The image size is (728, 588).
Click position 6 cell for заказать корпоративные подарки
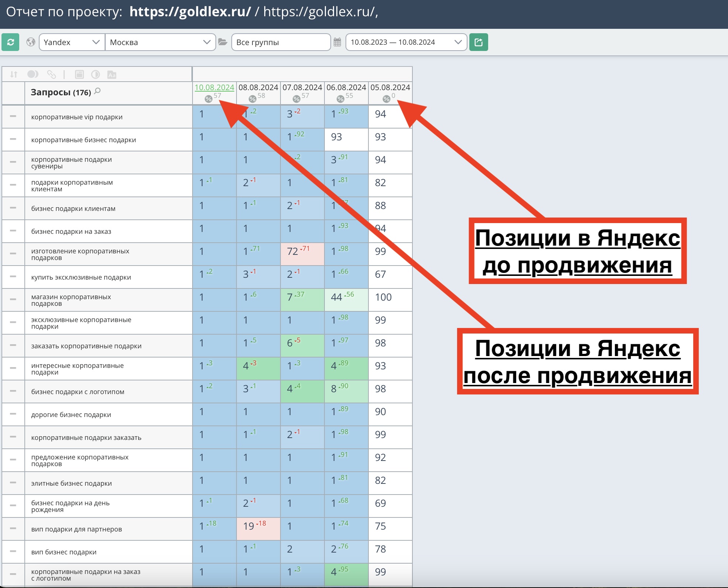click(x=302, y=346)
